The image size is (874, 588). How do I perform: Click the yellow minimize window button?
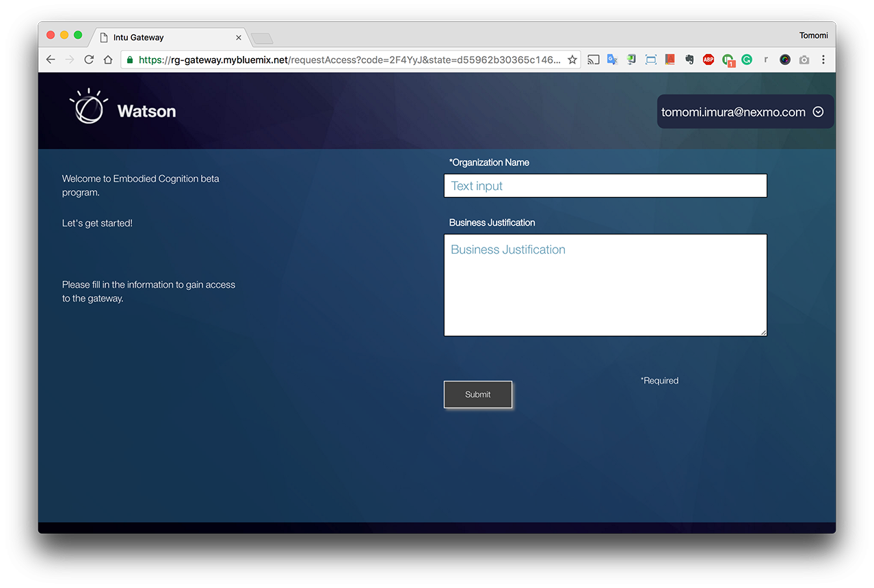(x=64, y=35)
